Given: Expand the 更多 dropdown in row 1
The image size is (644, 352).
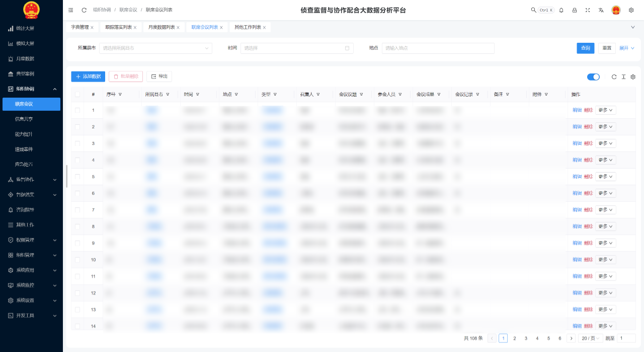Looking at the screenshot, I should click(605, 110).
